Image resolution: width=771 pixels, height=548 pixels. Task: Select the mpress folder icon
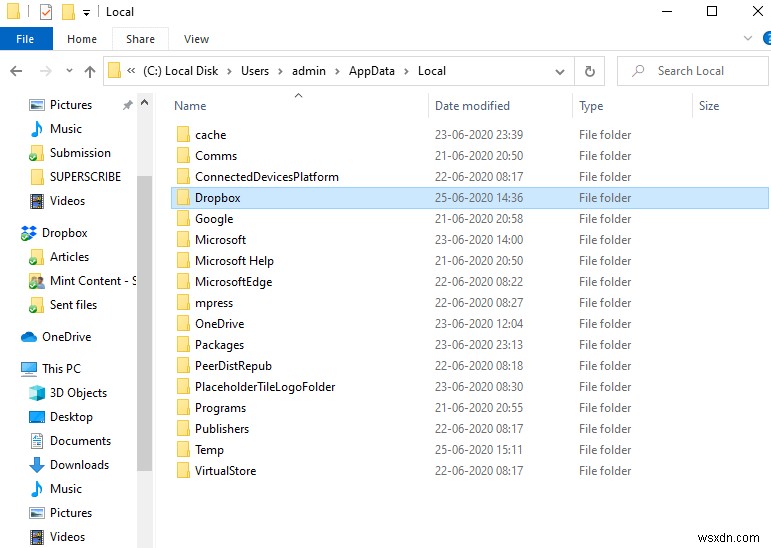(x=183, y=303)
